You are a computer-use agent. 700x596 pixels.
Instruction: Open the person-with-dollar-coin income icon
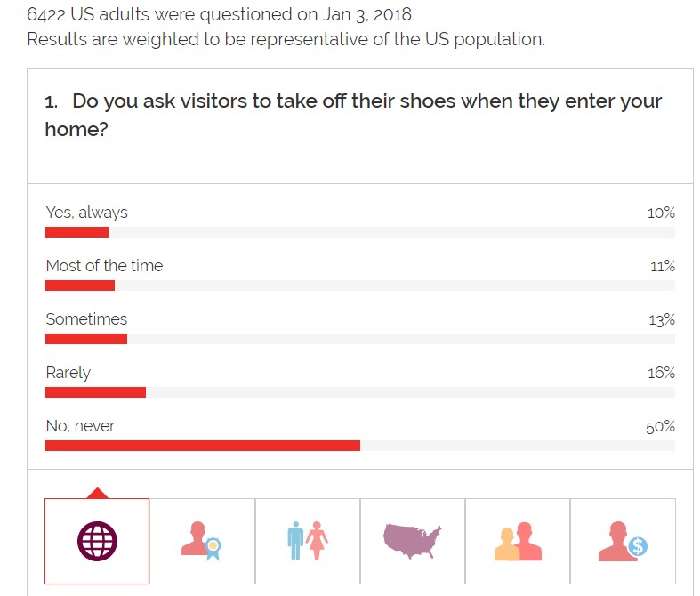pyautogui.click(x=623, y=540)
